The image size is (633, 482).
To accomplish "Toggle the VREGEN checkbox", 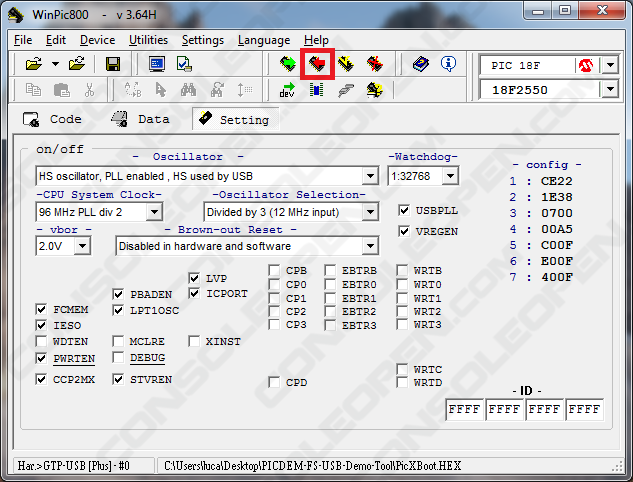I will click(x=404, y=231).
